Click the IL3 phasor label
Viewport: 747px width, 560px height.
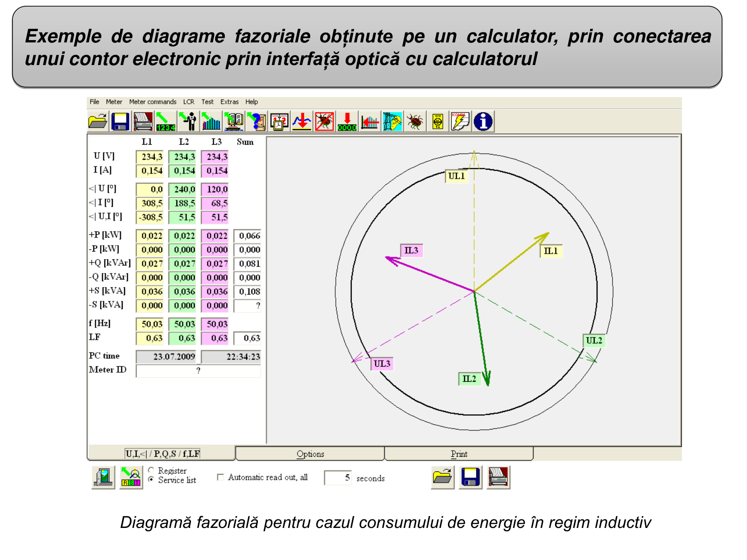click(411, 251)
